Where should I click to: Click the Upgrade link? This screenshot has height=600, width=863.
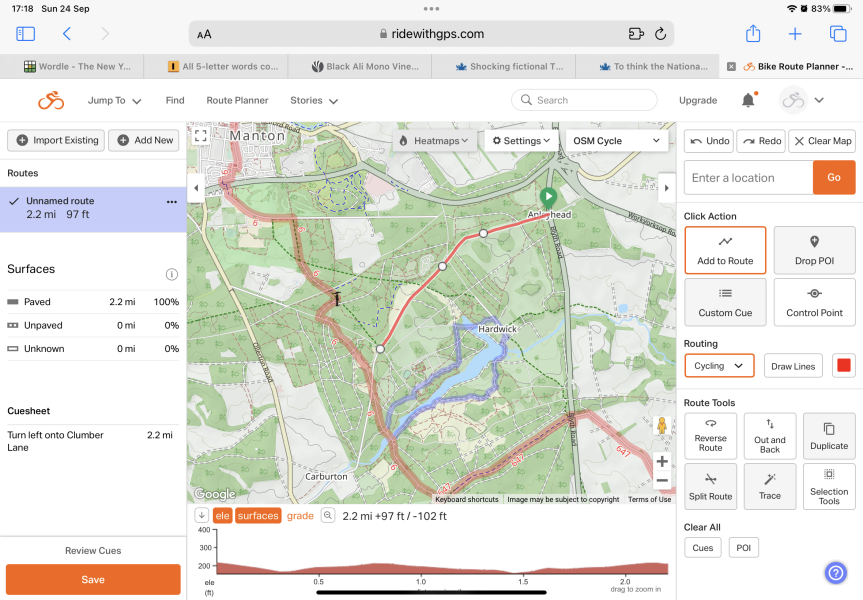tap(698, 100)
